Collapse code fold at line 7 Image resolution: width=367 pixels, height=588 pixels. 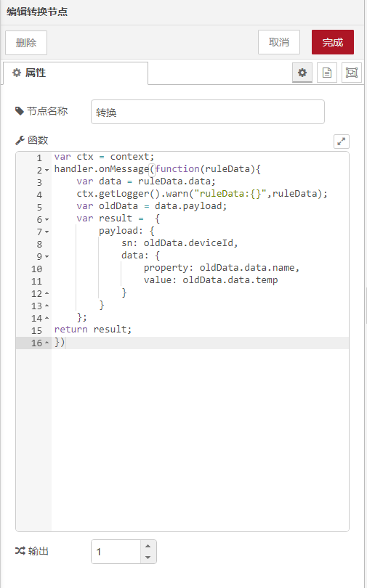point(47,232)
